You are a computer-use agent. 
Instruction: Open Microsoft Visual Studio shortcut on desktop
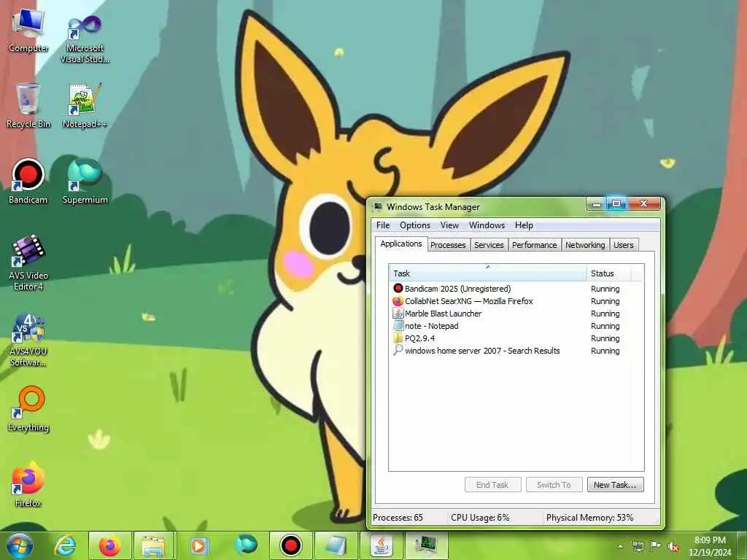pyautogui.click(x=85, y=39)
